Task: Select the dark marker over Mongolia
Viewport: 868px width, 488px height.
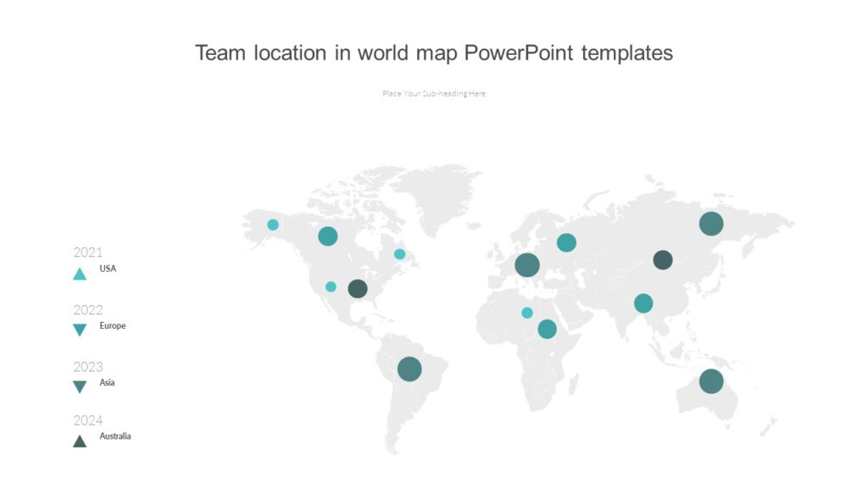Action: point(663,260)
